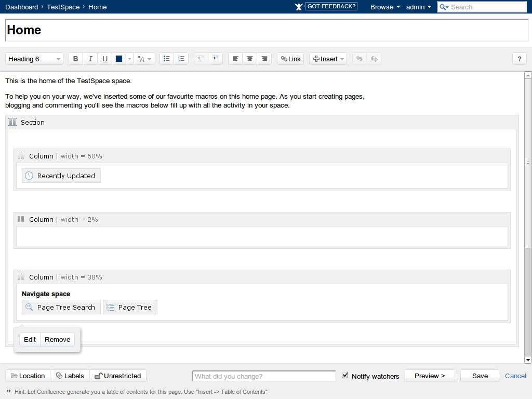Toggle the Notify watchers checkbox
This screenshot has height=399, width=532.
click(x=345, y=376)
